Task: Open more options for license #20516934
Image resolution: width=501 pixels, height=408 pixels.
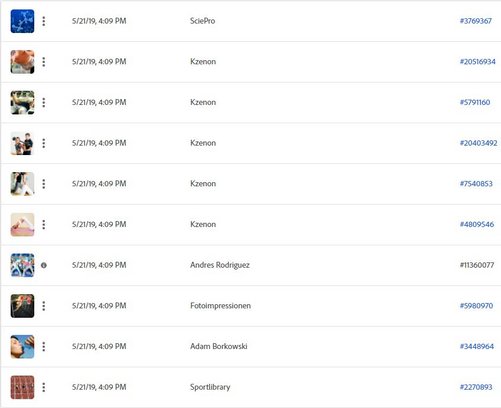Action: coord(44,62)
